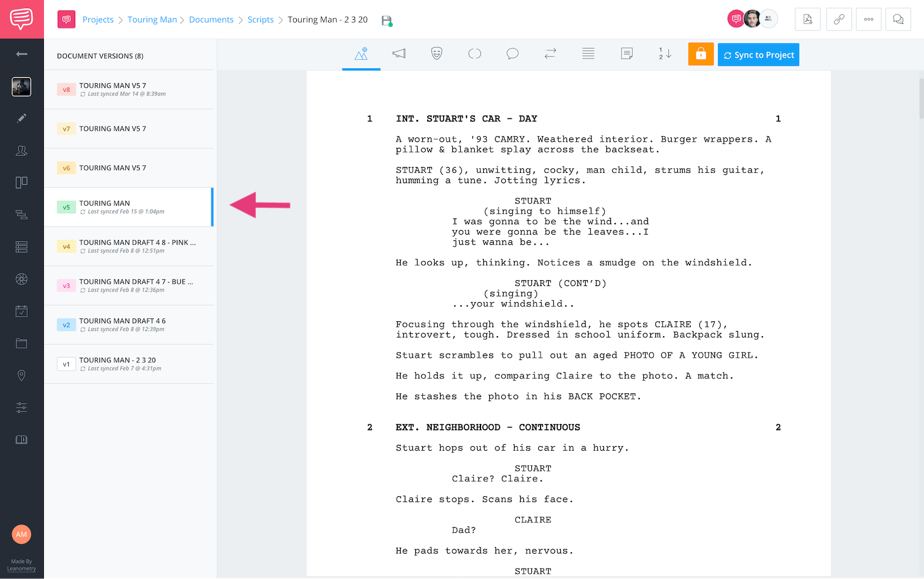Toggle the script lock
The width and height of the screenshot is (924, 579).
point(701,54)
